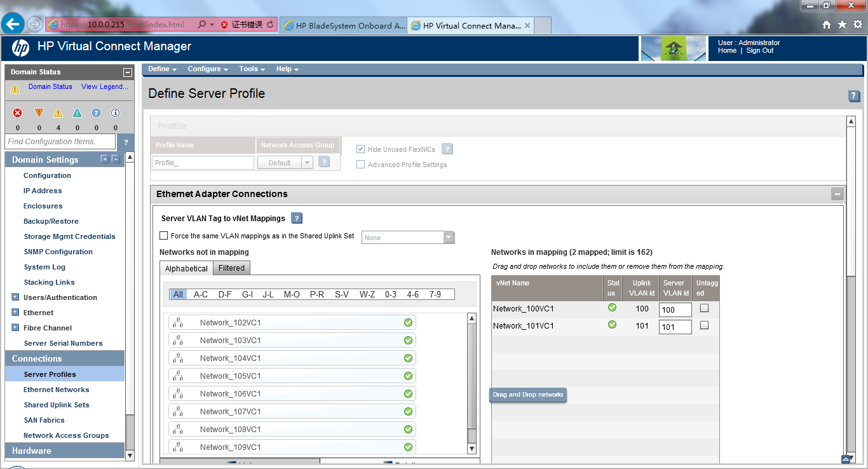This screenshot has height=469, width=868.
Task: Open the Help menu
Action: 287,69
